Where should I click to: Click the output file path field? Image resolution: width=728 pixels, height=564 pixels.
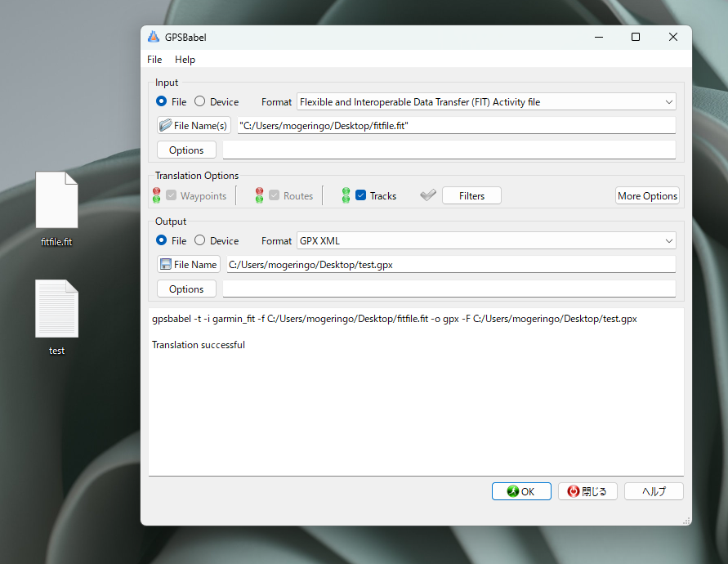(x=451, y=264)
